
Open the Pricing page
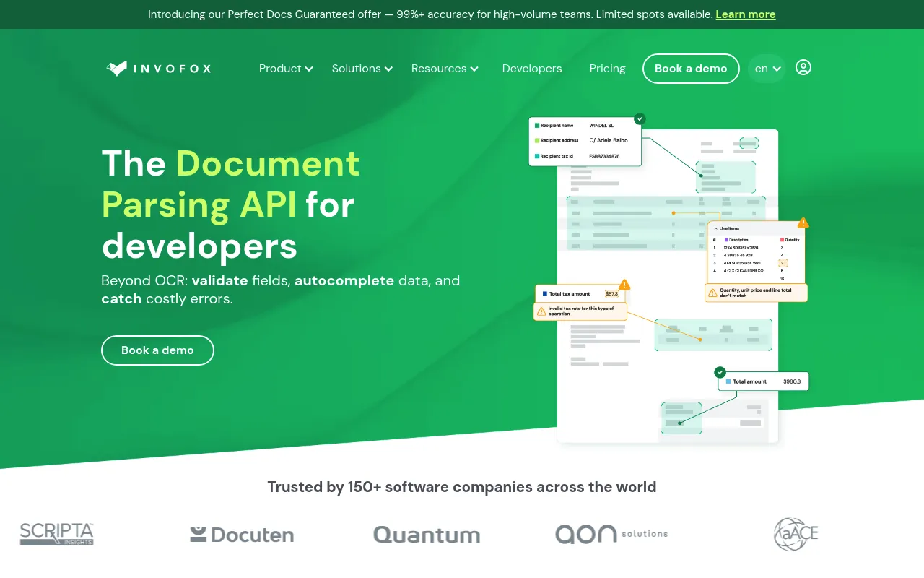coord(608,69)
